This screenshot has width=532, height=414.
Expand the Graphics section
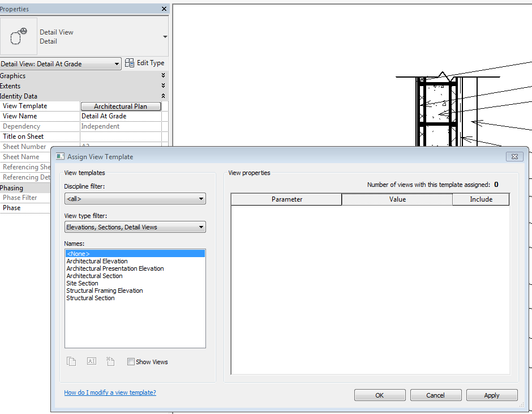click(163, 75)
